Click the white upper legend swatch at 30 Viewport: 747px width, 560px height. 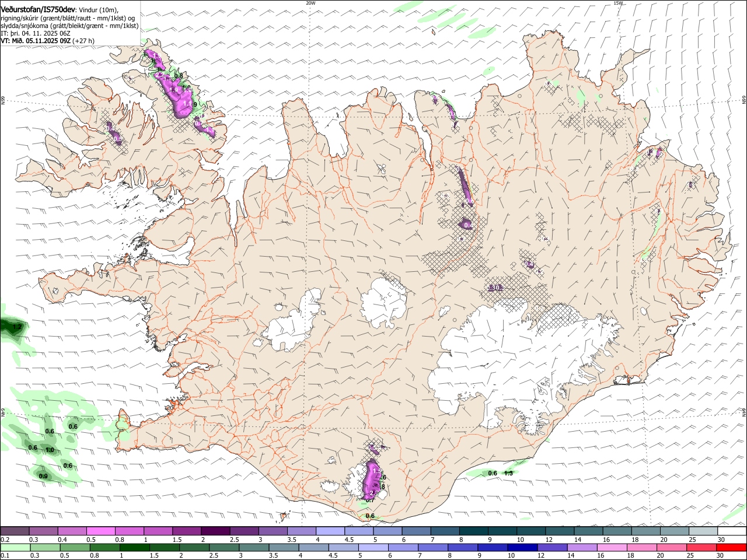click(x=731, y=531)
